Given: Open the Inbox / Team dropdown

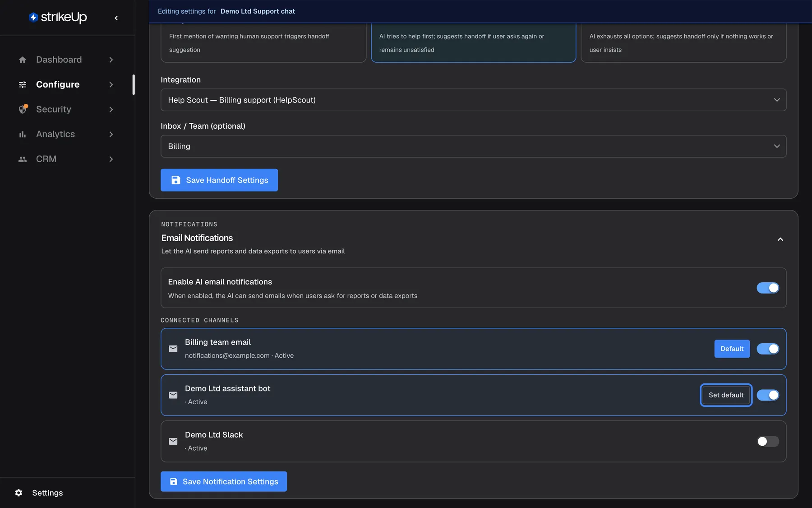Looking at the screenshot, I should coord(473,146).
